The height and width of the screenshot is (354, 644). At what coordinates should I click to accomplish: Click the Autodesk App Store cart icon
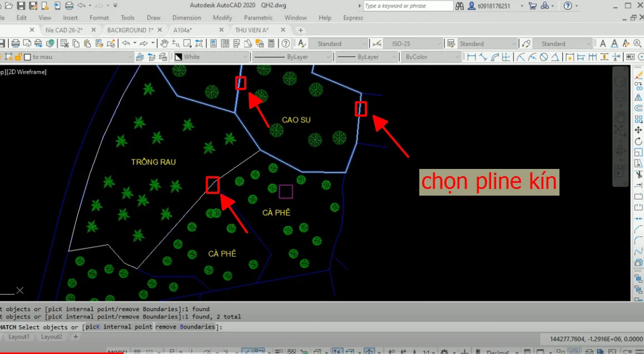click(x=533, y=6)
